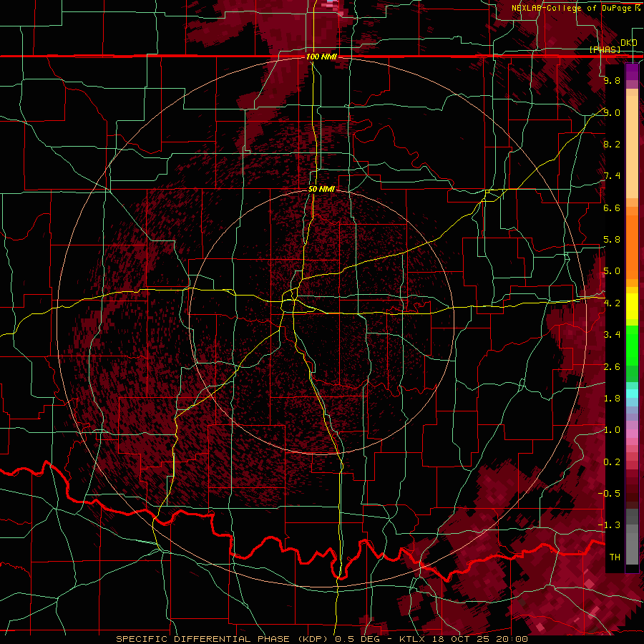This screenshot has height=644, width=644.
Task: Click the KTLX station identifier in the caption
Action: point(411,639)
